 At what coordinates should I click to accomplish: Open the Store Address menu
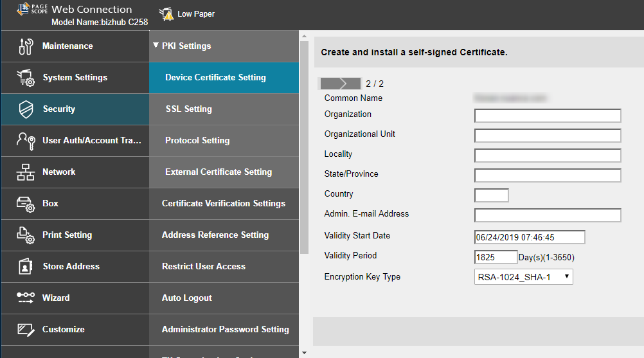[x=75, y=267]
